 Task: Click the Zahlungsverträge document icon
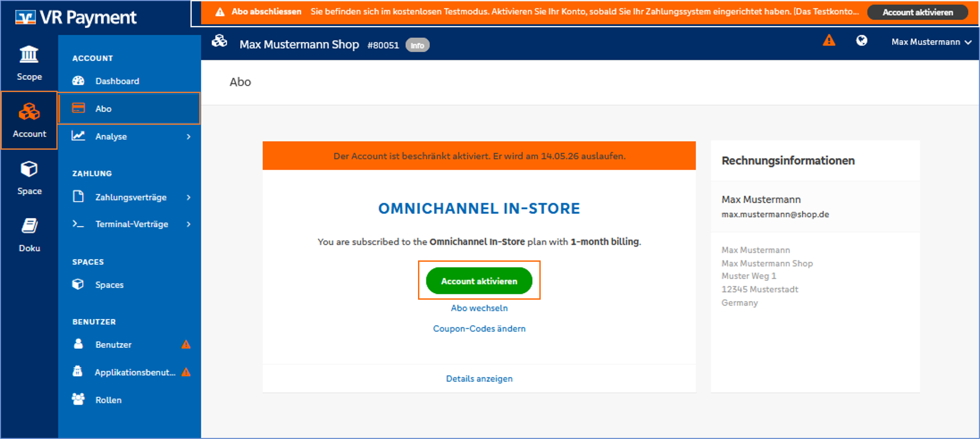point(78,197)
